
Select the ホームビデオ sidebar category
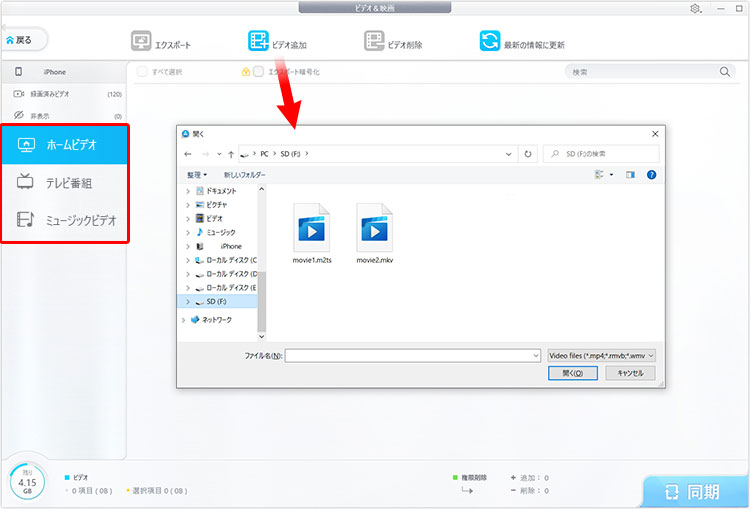65,144
